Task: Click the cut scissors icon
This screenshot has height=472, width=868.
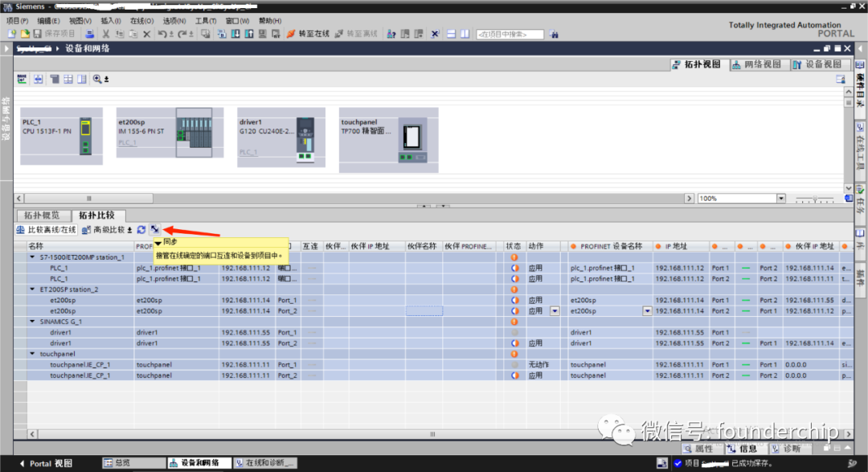Action: point(106,34)
